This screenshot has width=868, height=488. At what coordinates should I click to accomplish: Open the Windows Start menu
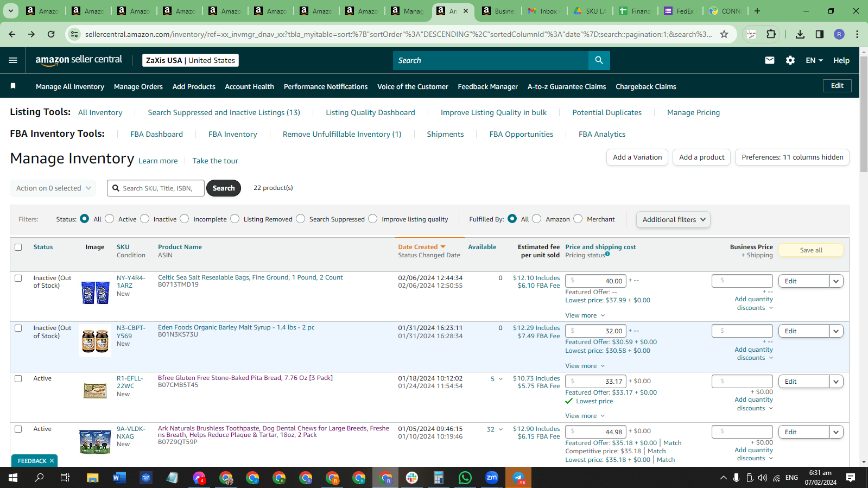pos(13,478)
